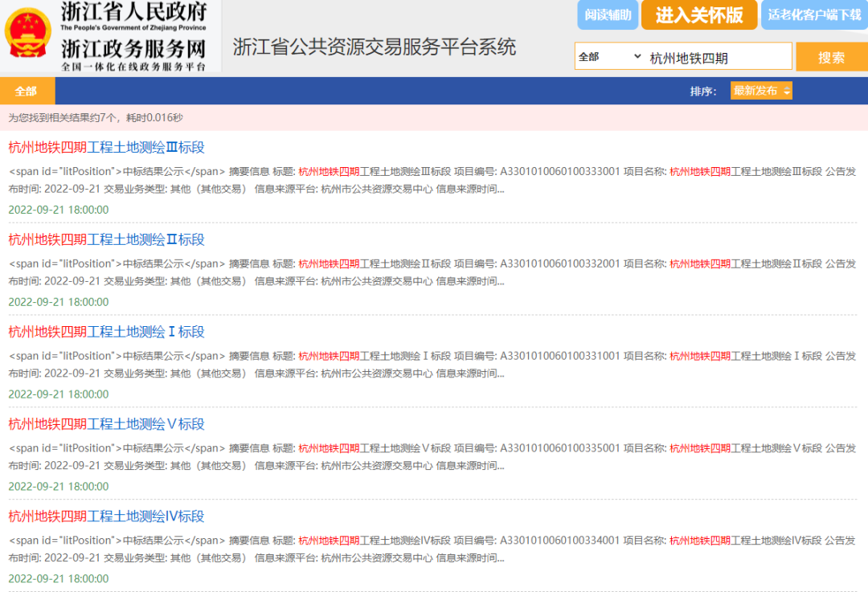Click the date under the Ⅲ标段 result
The height and width of the screenshot is (592, 868).
[x=59, y=210]
